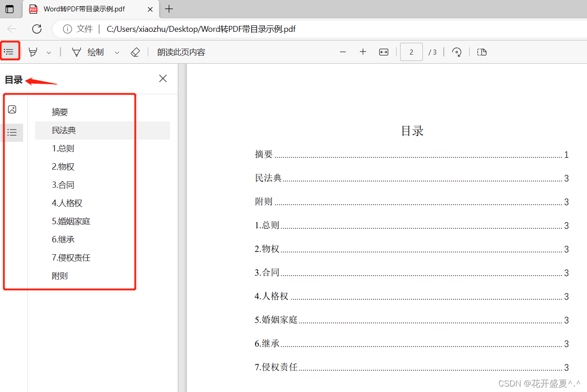Click 6.继承 entry in the document's table of contents
This screenshot has height=392, width=587.
[411, 344]
